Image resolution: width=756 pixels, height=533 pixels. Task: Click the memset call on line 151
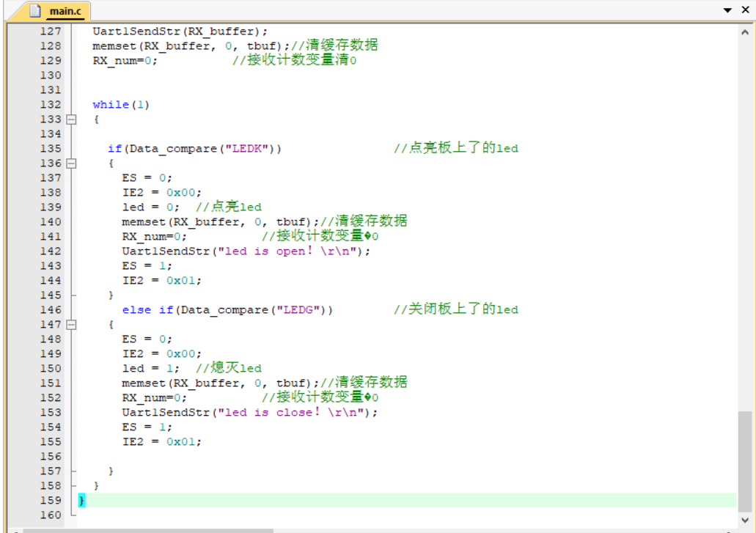(220, 383)
